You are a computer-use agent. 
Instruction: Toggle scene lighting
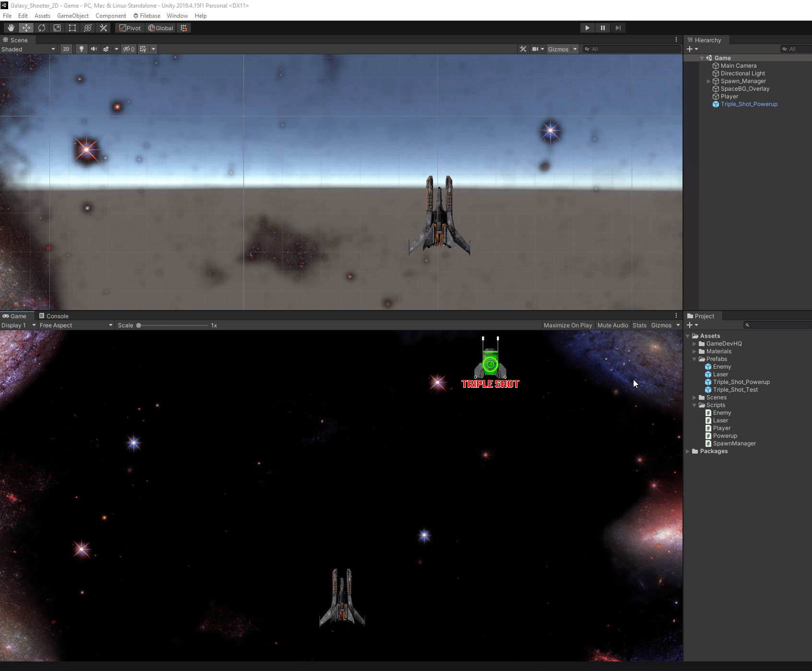point(82,49)
